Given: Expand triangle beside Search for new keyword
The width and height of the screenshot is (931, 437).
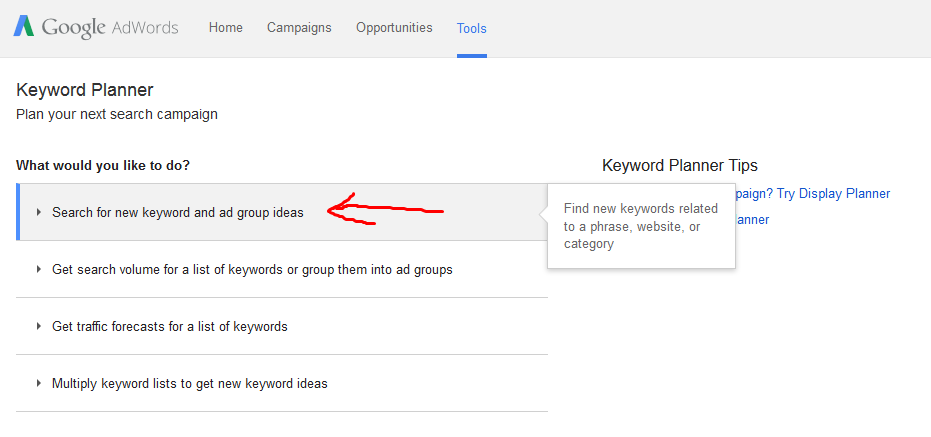Looking at the screenshot, I should [x=39, y=212].
